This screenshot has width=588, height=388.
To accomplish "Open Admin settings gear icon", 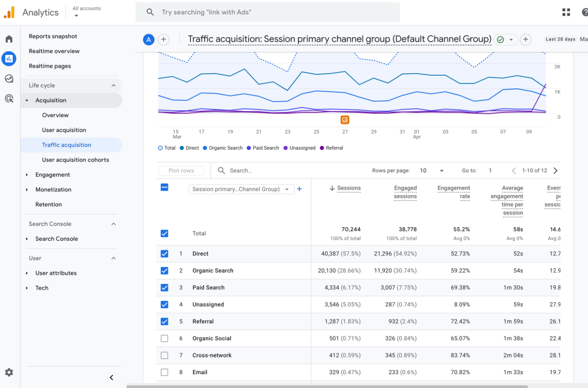I will [x=9, y=372].
